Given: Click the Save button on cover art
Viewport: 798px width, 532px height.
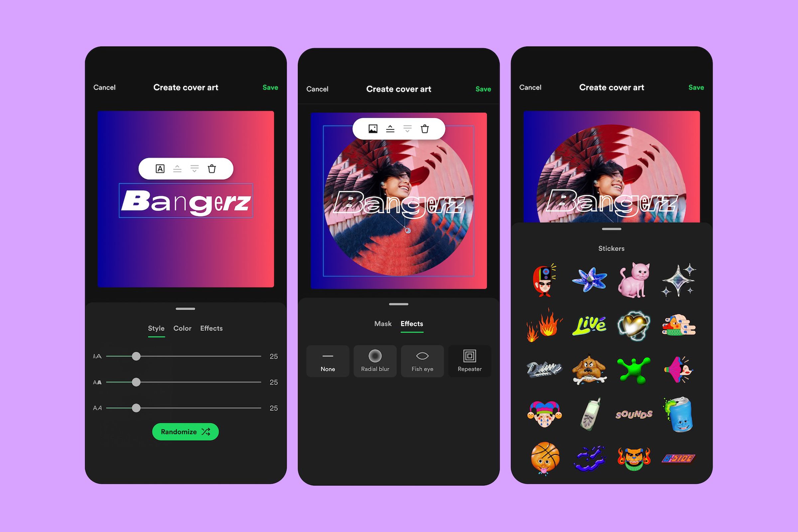Looking at the screenshot, I should pos(270,88).
